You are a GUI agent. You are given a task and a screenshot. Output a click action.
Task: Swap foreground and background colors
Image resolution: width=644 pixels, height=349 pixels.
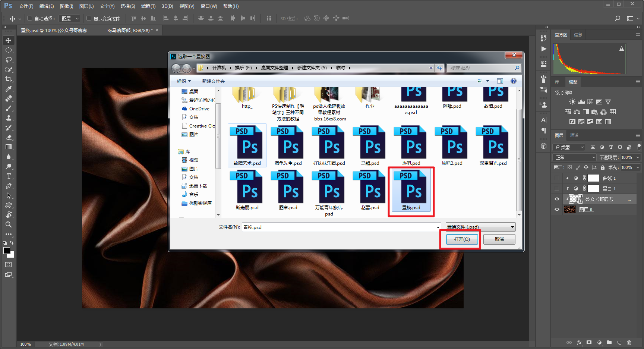pyautogui.click(x=12, y=243)
